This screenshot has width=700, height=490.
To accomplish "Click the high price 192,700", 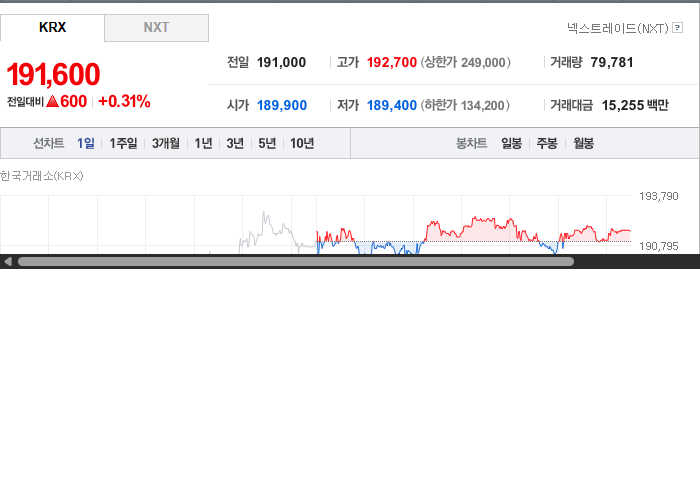I will pyautogui.click(x=392, y=62).
